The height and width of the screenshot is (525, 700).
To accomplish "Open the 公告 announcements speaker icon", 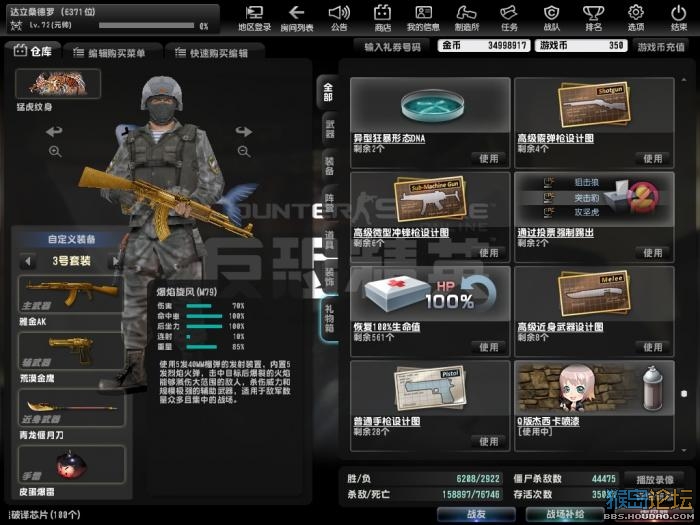I will pyautogui.click(x=339, y=18).
